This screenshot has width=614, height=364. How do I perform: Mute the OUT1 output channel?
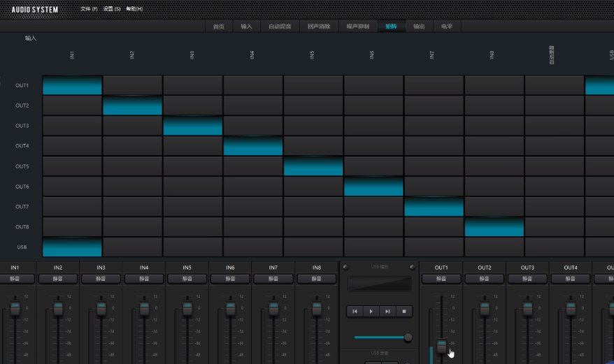click(x=441, y=279)
